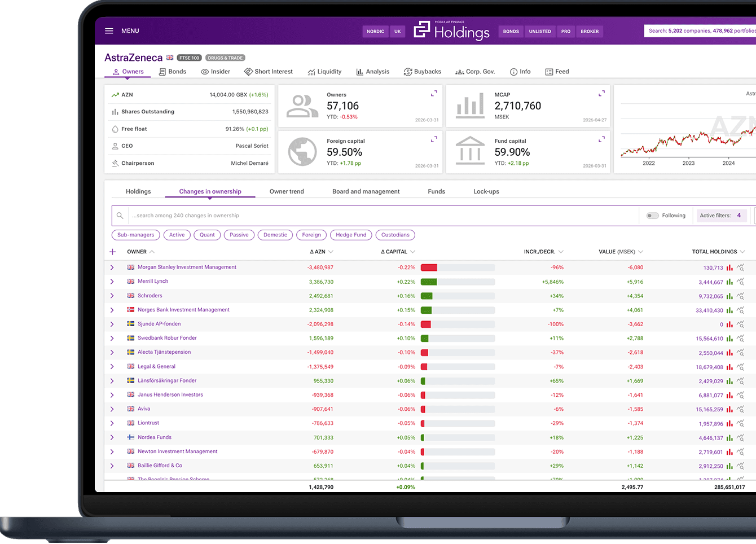Expand the Länsförsäkringar Fonder row chevron
This screenshot has height=544, width=756.
pos(112,381)
